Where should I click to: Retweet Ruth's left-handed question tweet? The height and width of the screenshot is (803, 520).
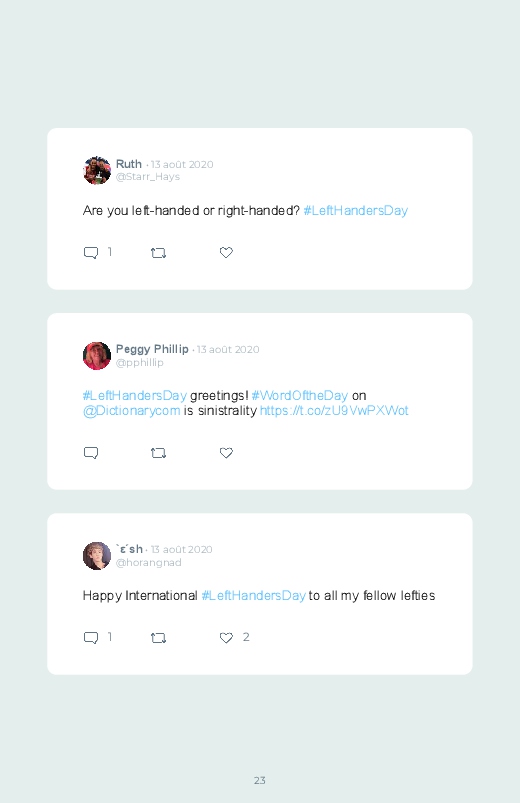coord(158,252)
